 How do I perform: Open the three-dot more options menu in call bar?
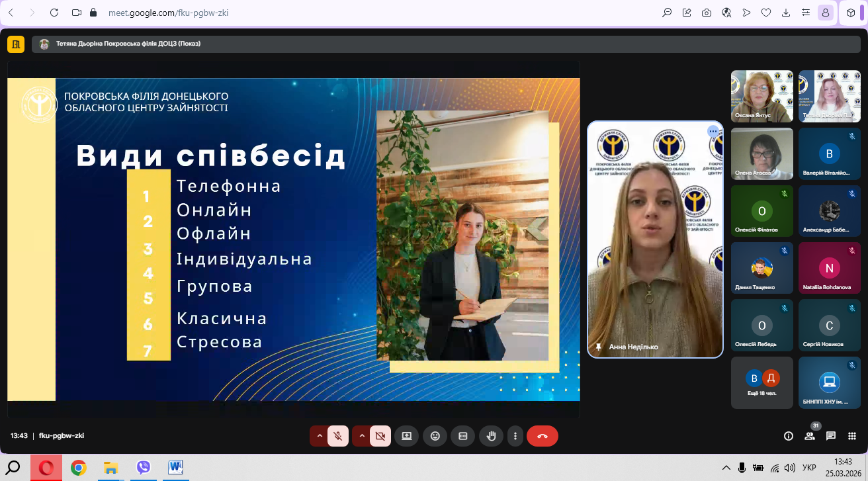[515, 436]
